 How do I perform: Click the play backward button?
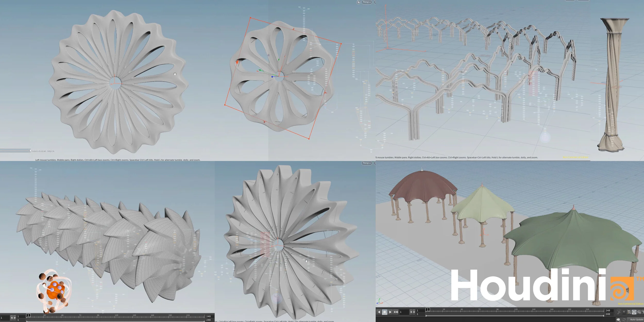379,312
